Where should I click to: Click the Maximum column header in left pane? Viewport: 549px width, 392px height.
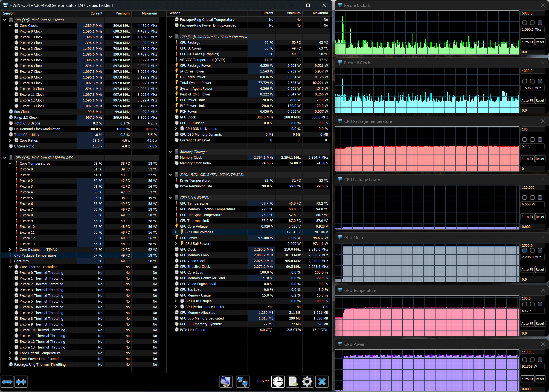[x=149, y=13]
